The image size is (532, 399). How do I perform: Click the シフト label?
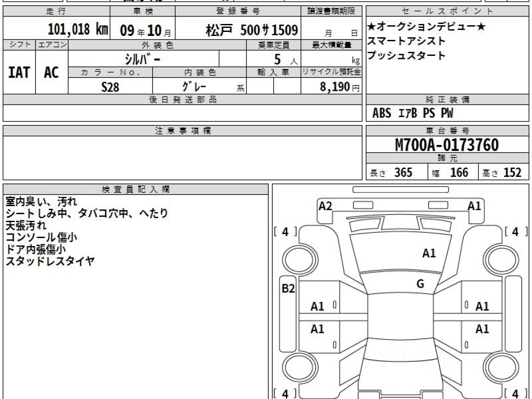pos(20,45)
